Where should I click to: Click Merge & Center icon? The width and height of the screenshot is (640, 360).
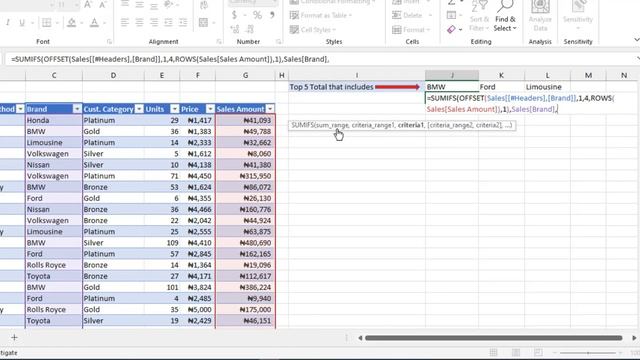pos(203,22)
